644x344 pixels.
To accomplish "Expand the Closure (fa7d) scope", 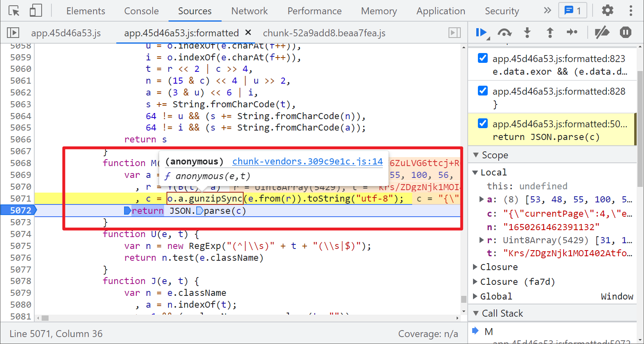I will [475, 282].
